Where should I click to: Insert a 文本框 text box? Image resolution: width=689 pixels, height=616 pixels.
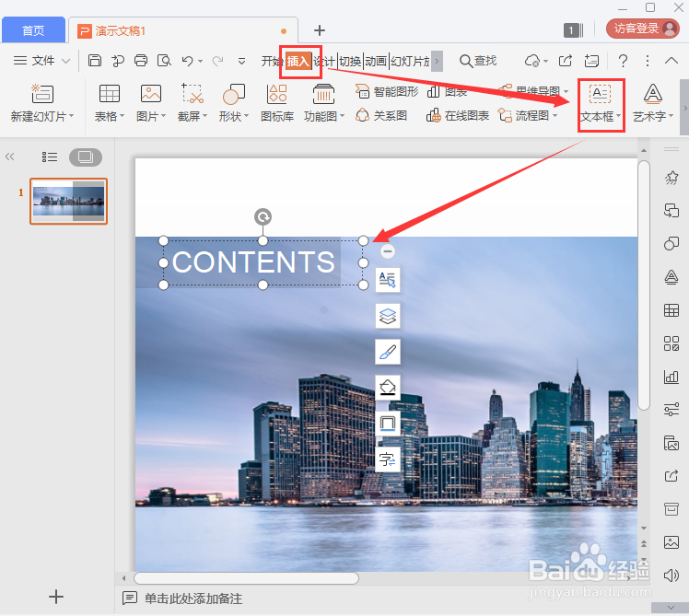(600, 103)
